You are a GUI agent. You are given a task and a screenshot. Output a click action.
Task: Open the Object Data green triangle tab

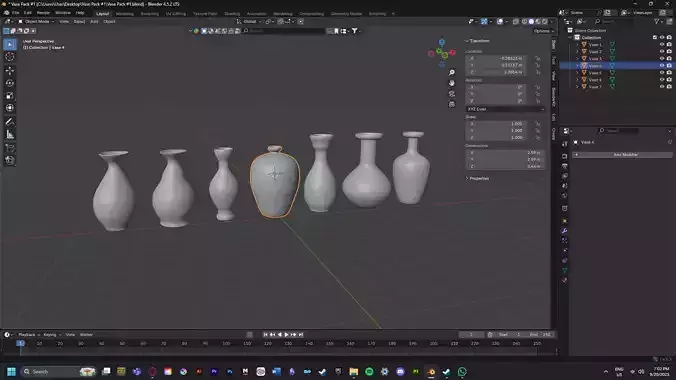(x=564, y=270)
